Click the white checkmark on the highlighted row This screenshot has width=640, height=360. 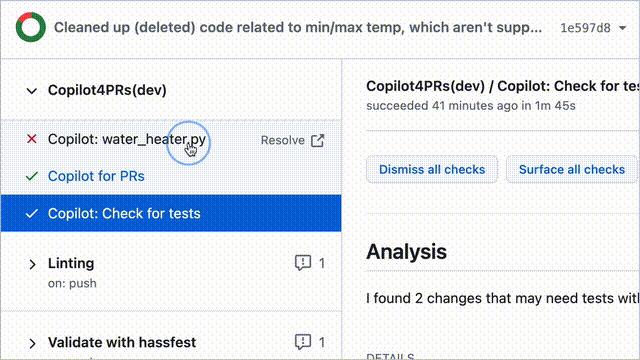tap(32, 213)
